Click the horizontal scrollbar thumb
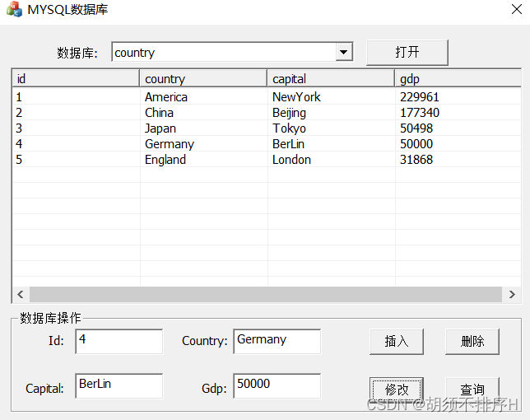Screen dimensions: 530x420 (266, 294)
